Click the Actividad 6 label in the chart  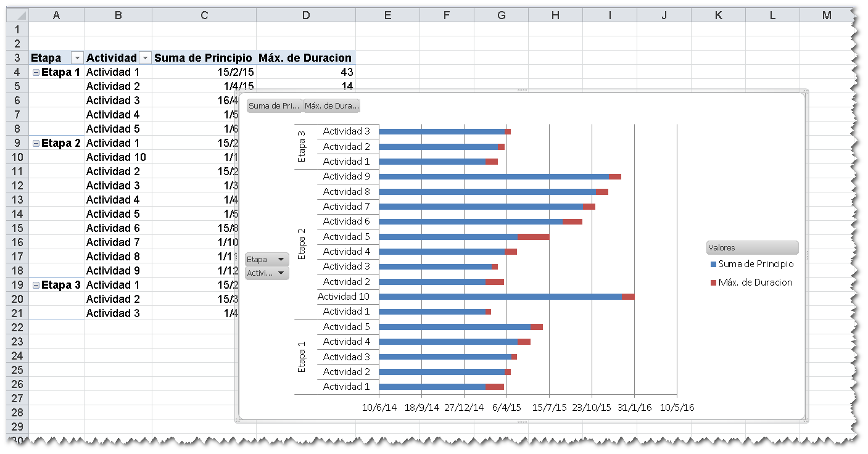pos(346,221)
